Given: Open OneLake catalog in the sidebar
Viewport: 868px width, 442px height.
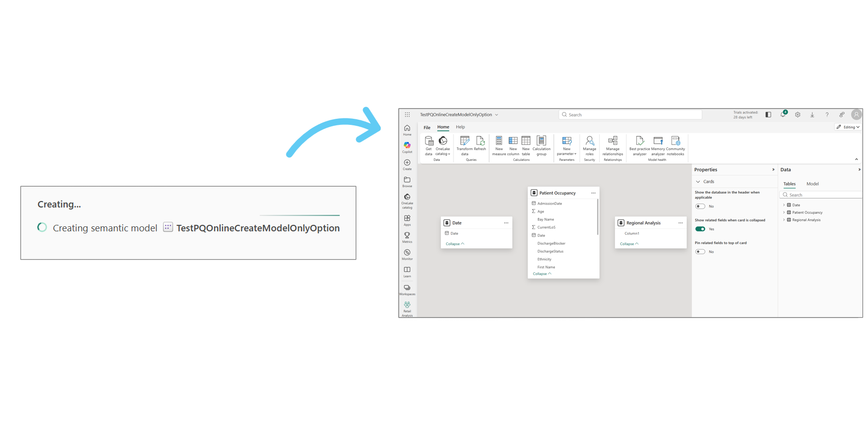Looking at the screenshot, I should pos(407,202).
